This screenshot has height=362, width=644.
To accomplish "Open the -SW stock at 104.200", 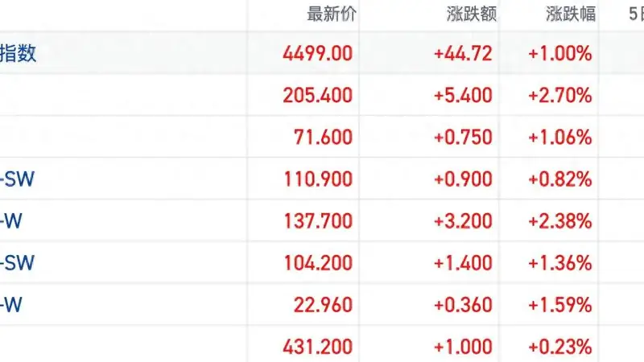I will [17, 263].
